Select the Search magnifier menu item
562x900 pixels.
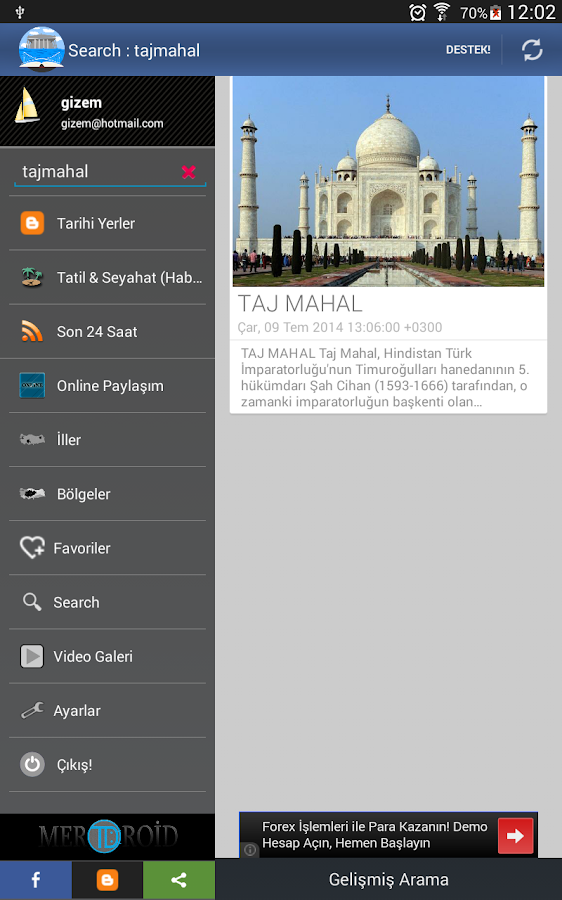click(107, 602)
